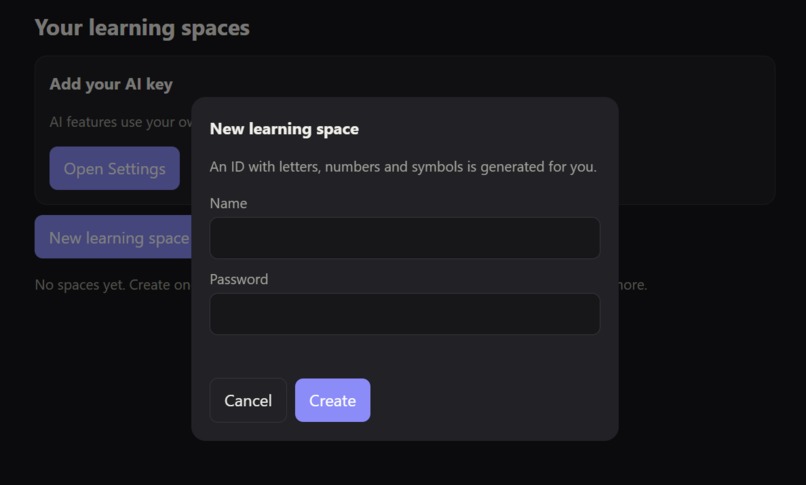Click the 'Your learning spaces' heading

[142, 28]
